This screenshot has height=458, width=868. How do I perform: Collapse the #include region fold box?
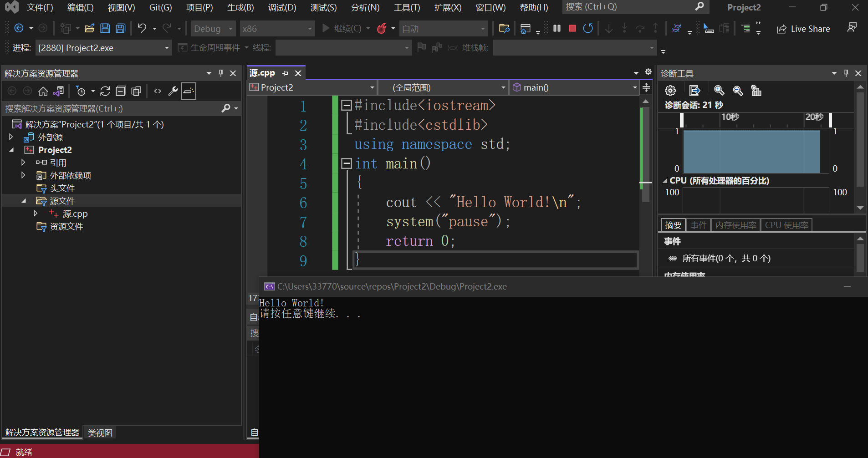[347, 106]
